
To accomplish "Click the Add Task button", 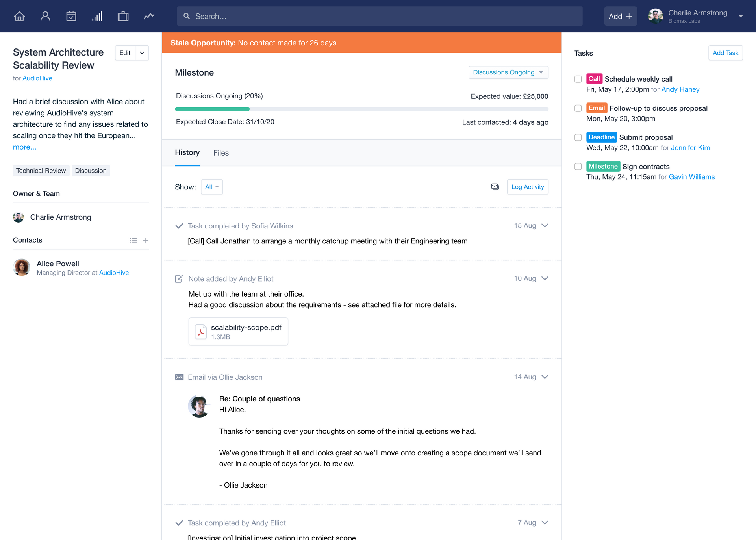I will click(x=725, y=53).
